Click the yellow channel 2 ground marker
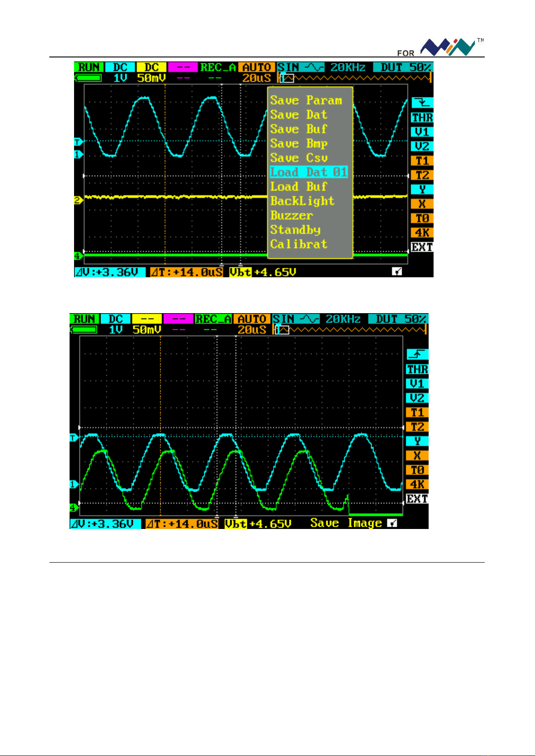 [x=78, y=200]
